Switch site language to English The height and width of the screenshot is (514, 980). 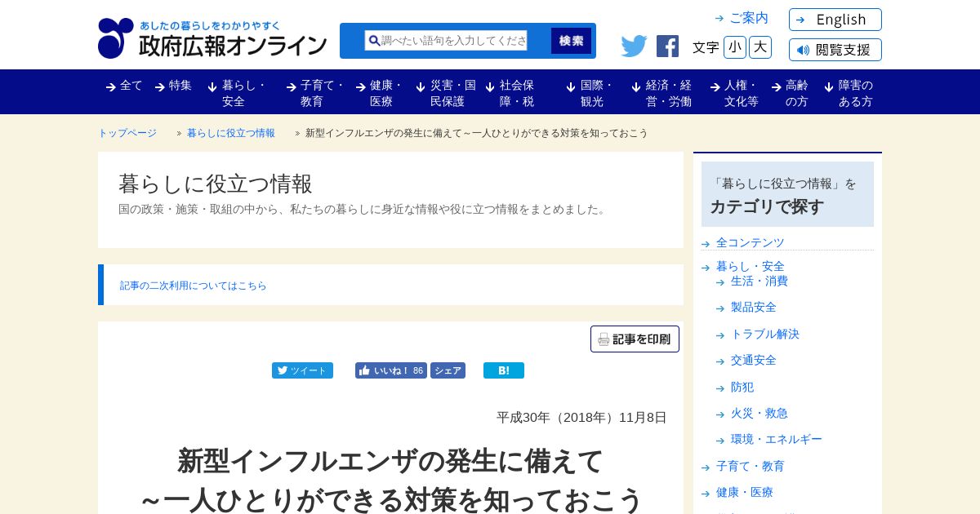[835, 20]
